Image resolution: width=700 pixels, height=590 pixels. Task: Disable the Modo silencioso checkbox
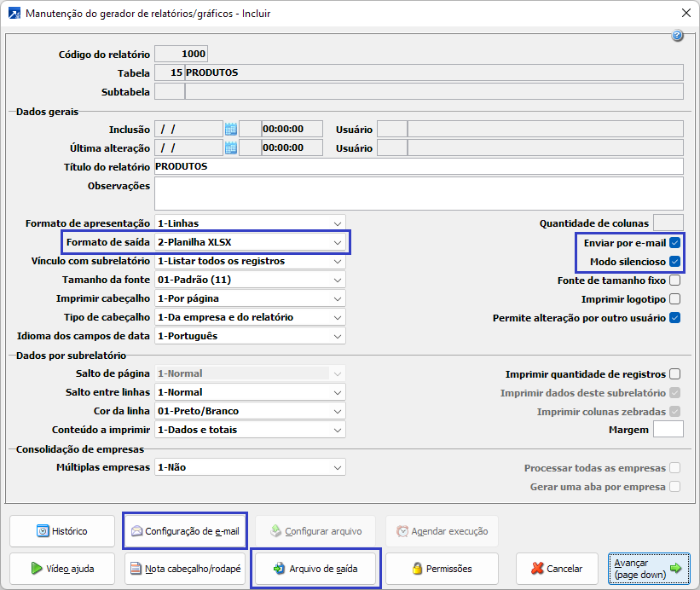point(675,262)
